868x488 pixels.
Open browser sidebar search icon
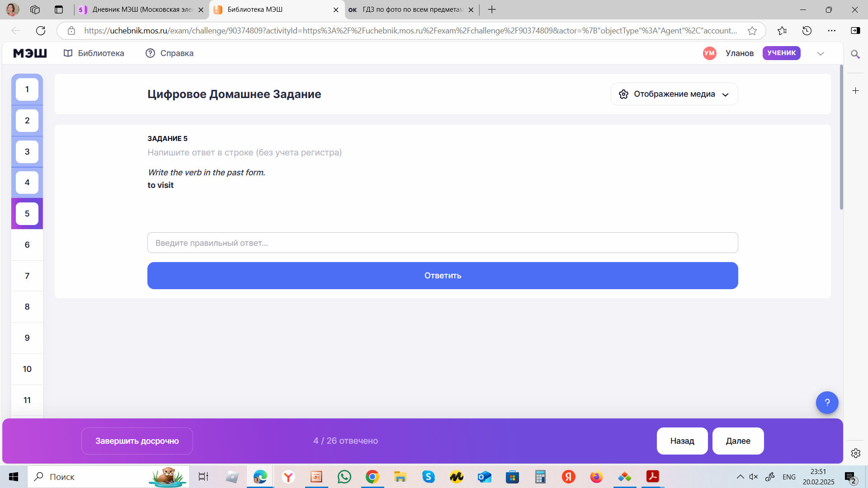855,55
